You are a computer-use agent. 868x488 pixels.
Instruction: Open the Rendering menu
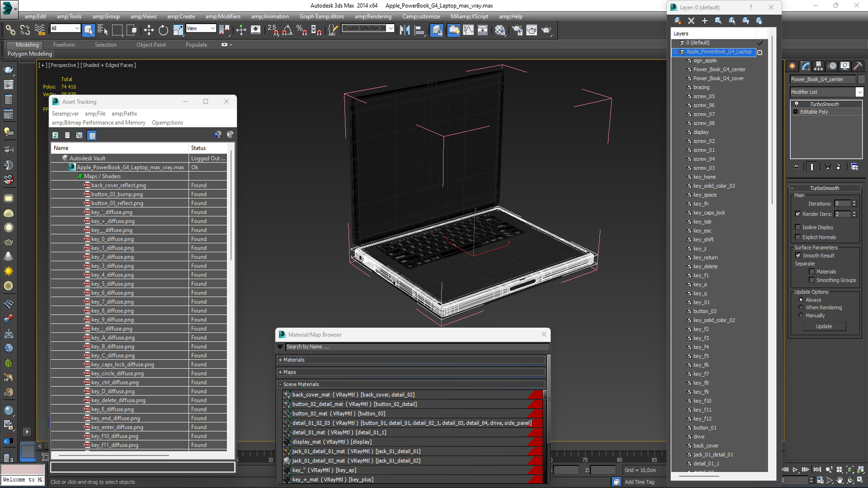coord(373,17)
